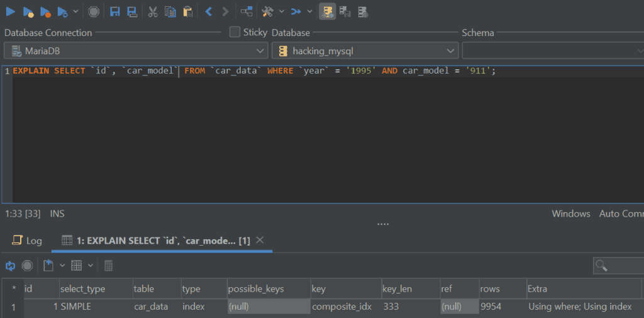Click the grid view icon
644x318 pixels.
(x=76, y=265)
